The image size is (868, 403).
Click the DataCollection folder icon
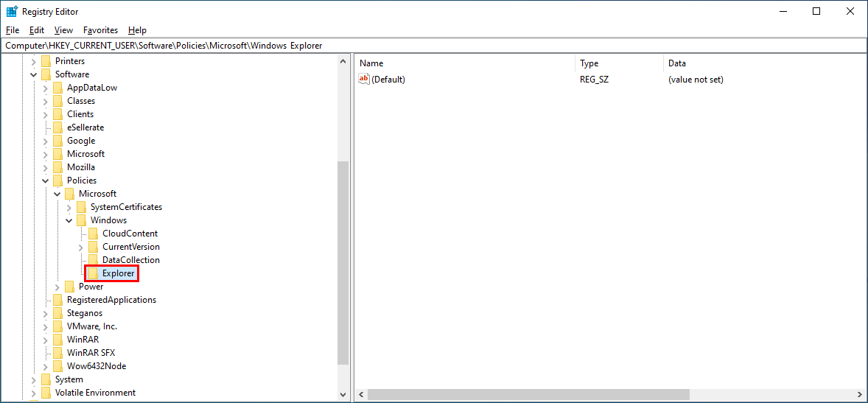click(93, 260)
